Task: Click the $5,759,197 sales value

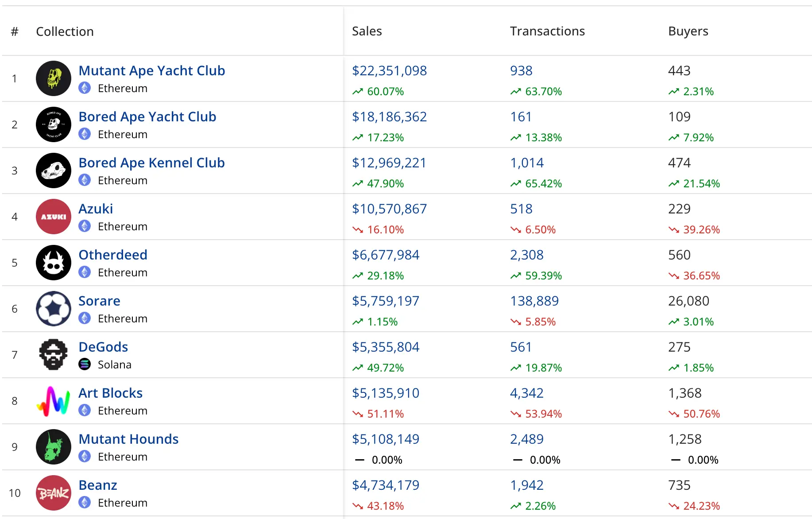Action: (x=386, y=301)
